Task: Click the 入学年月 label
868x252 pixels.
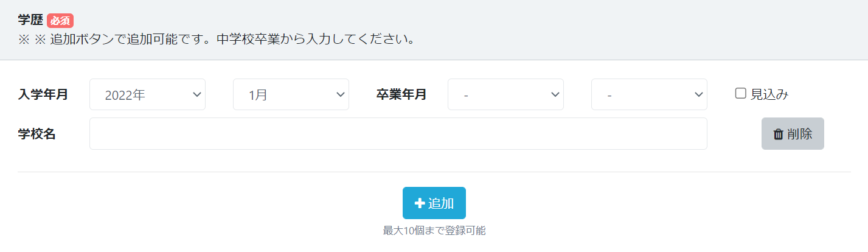Action: (43, 94)
